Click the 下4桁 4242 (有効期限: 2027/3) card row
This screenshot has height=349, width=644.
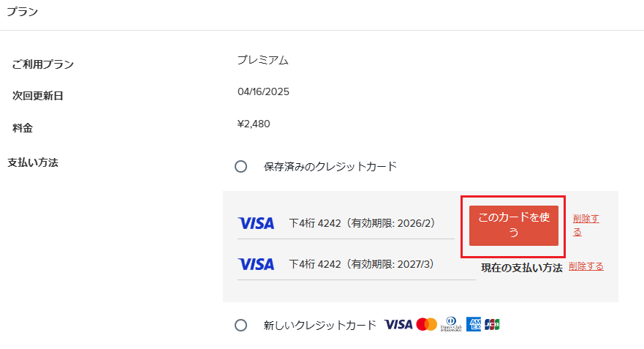coord(357,264)
